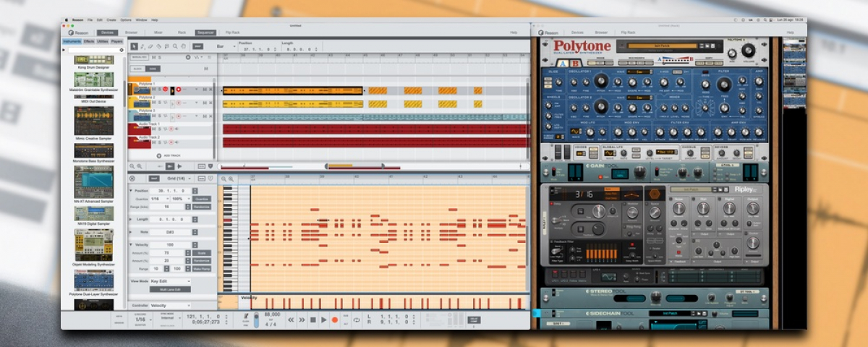Switch to Utilities browser tab

tap(102, 42)
